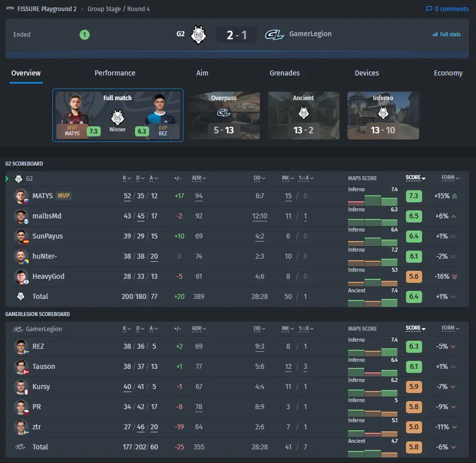Viewport: 476px width, 463px height.
Task: Click HeavyGod player avatar
Action: (x=21, y=276)
